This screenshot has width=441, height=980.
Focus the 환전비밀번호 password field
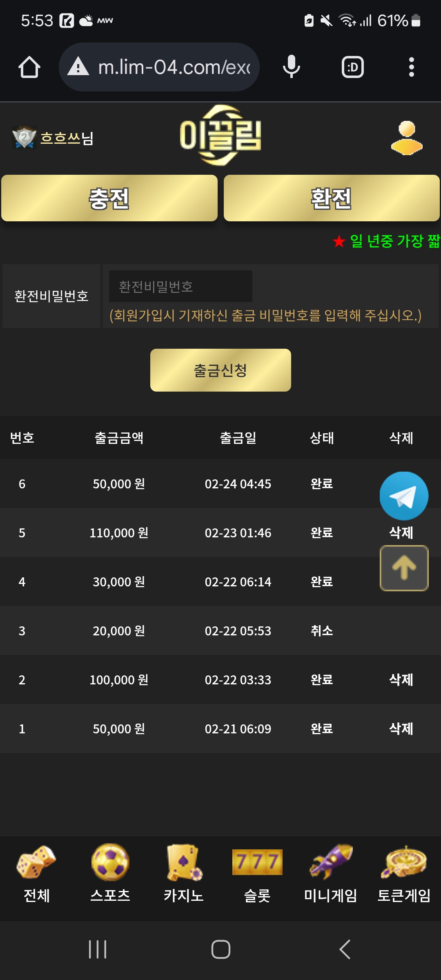coord(180,286)
